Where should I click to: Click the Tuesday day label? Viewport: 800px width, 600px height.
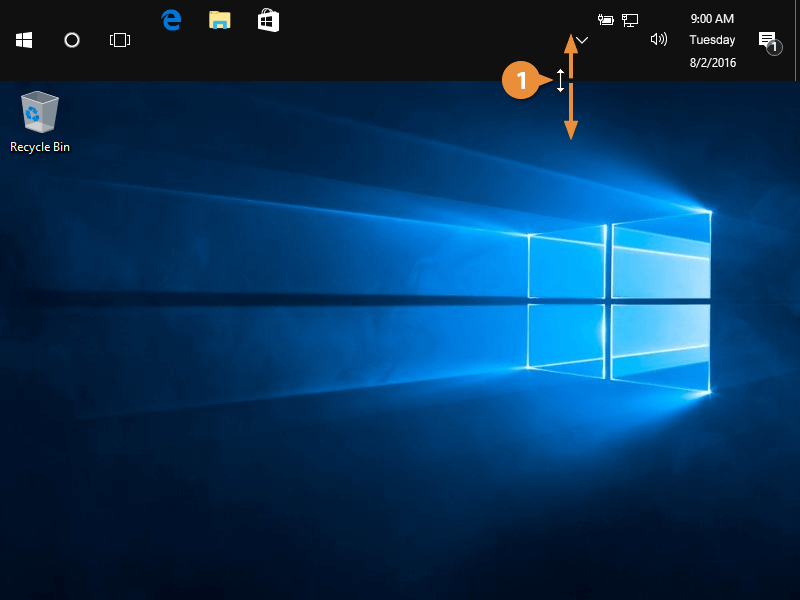[x=712, y=40]
